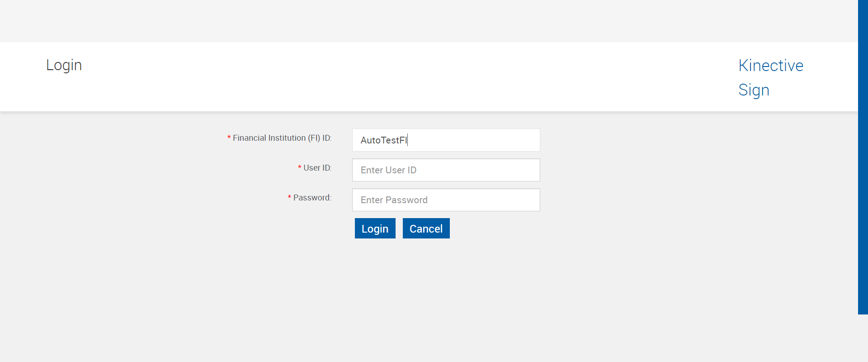868x362 pixels.
Task: Click the User ID label text
Action: point(317,168)
